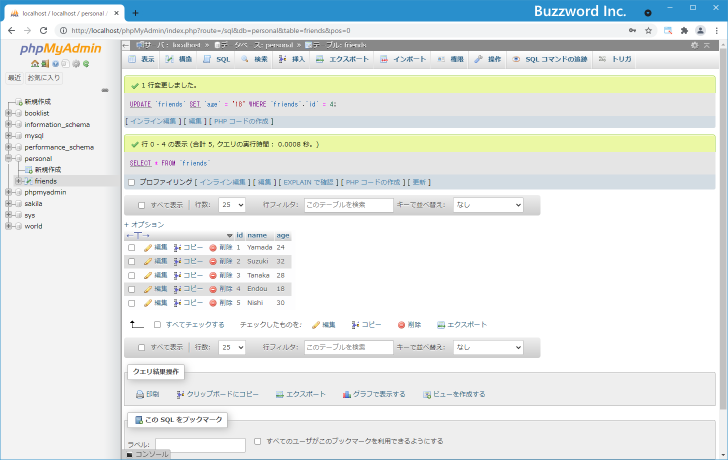The image size is (728, 460).
Task: Click Chrome extensions puzzle icon
Action: (x=684, y=31)
